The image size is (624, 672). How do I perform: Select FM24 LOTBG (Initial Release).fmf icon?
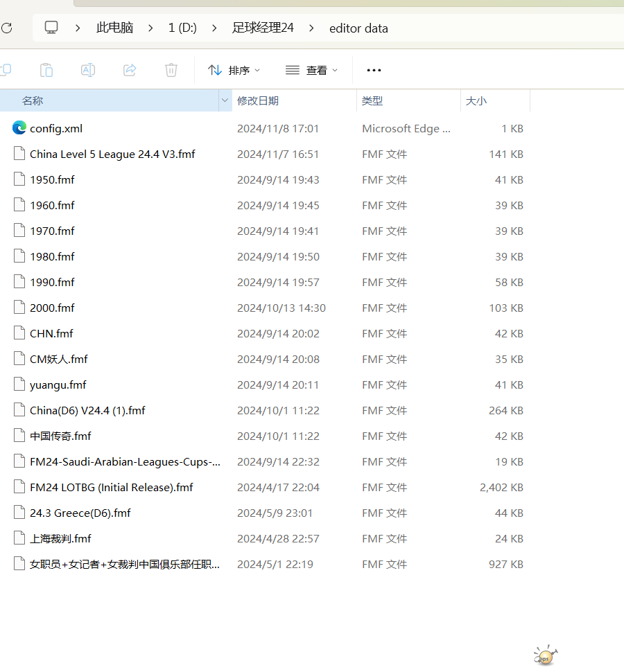point(19,487)
